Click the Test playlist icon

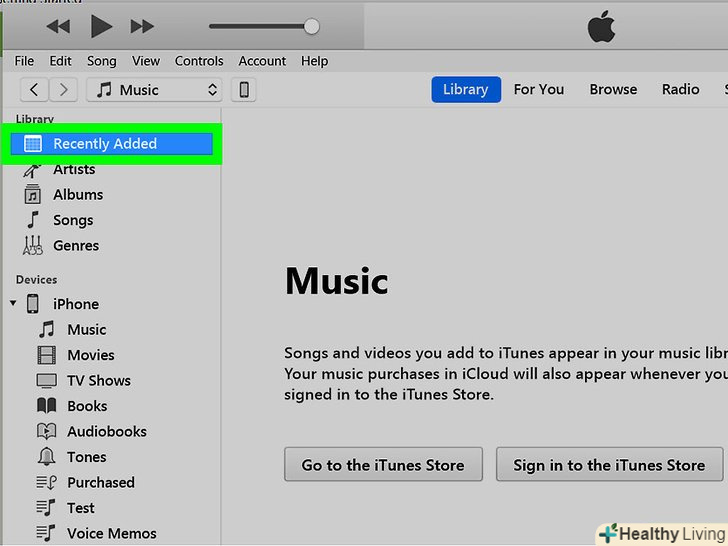click(x=46, y=508)
